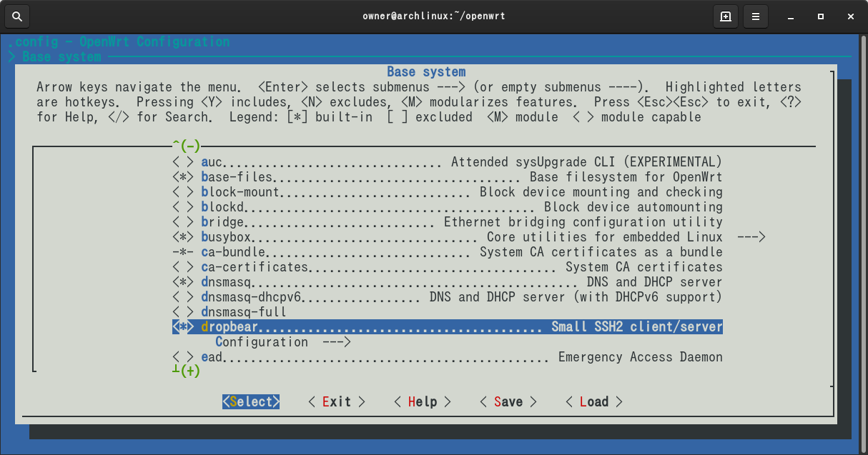
Task: Click 'Base filesystem for OpenWrt' description
Action: tap(626, 177)
